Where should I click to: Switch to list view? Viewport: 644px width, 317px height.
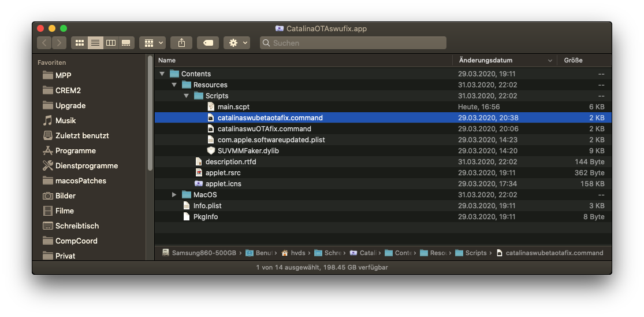[95, 43]
